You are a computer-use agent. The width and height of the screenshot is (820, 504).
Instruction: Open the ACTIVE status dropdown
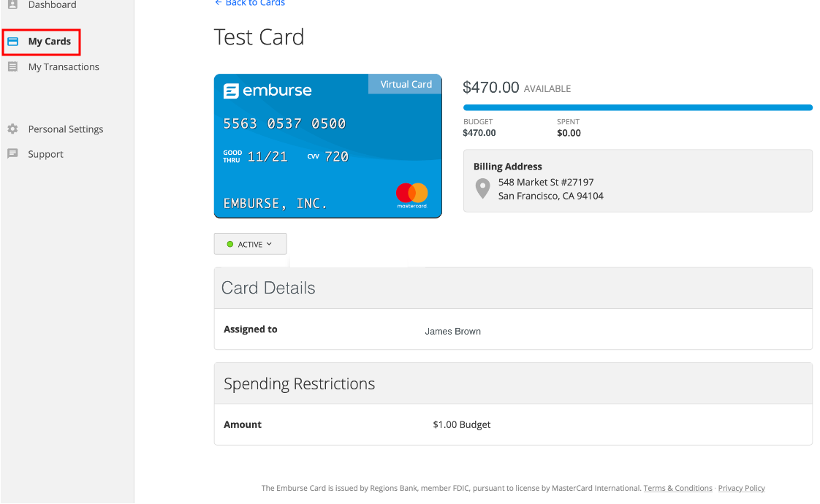coord(250,244)
